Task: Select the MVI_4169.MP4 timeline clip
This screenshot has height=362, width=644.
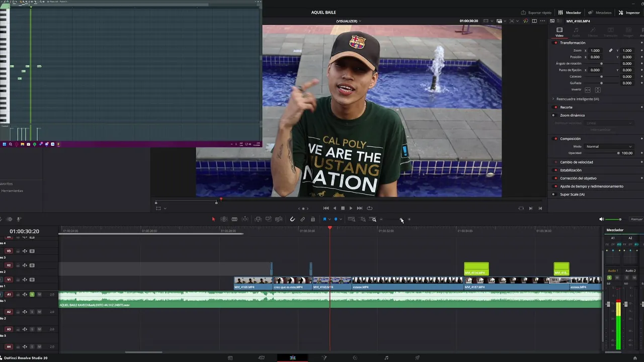Action: point(253,283)
